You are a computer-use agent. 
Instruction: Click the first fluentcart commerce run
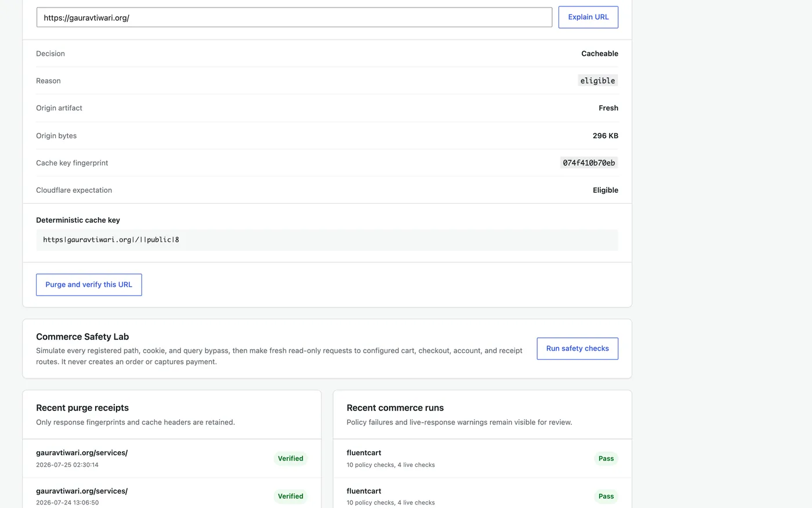(x=483, y=459)
